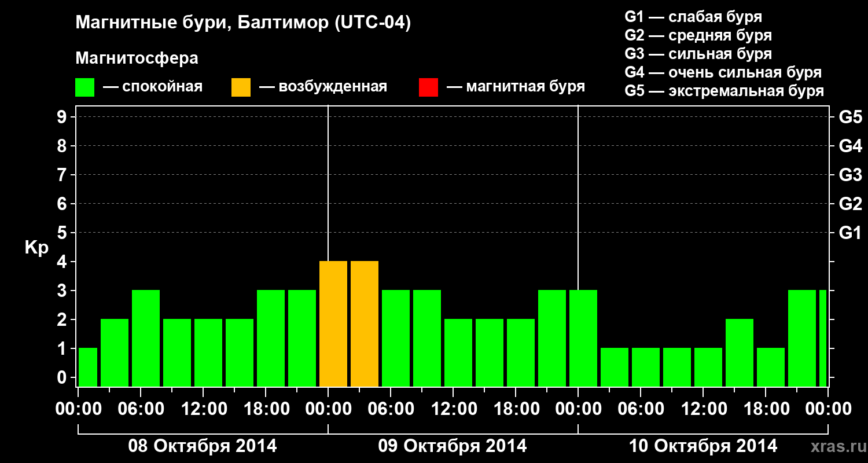
Task: Click the 06:00 time label of 10 Октября
Action: [641, 409]
